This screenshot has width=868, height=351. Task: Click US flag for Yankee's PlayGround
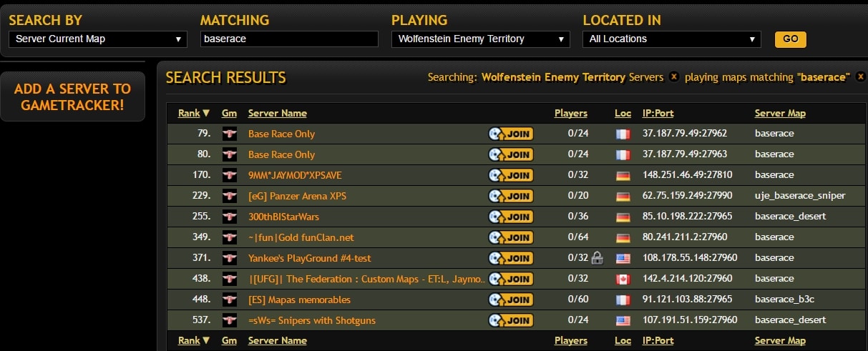coord(623,258)
